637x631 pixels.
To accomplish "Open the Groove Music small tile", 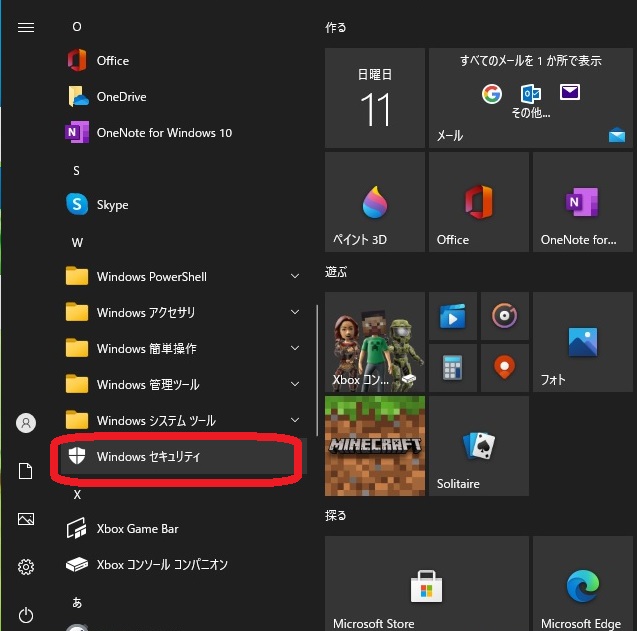I will 505,316.
